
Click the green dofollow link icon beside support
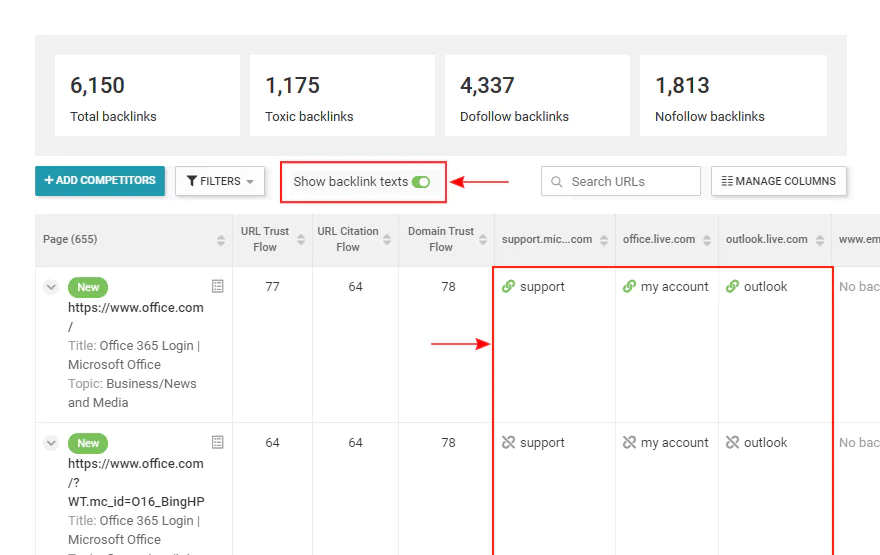tap(508, 286)
